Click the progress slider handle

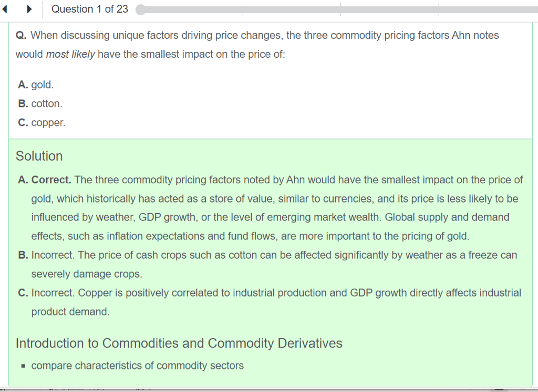(140, 9)
